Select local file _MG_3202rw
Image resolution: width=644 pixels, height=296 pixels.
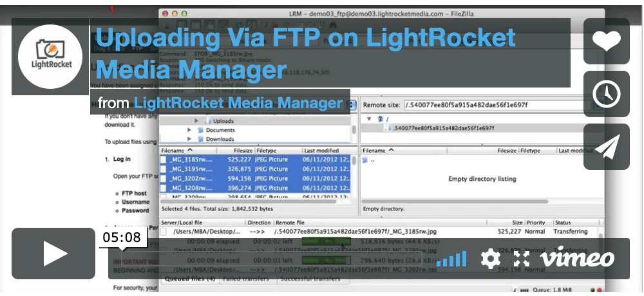[255, 178]
